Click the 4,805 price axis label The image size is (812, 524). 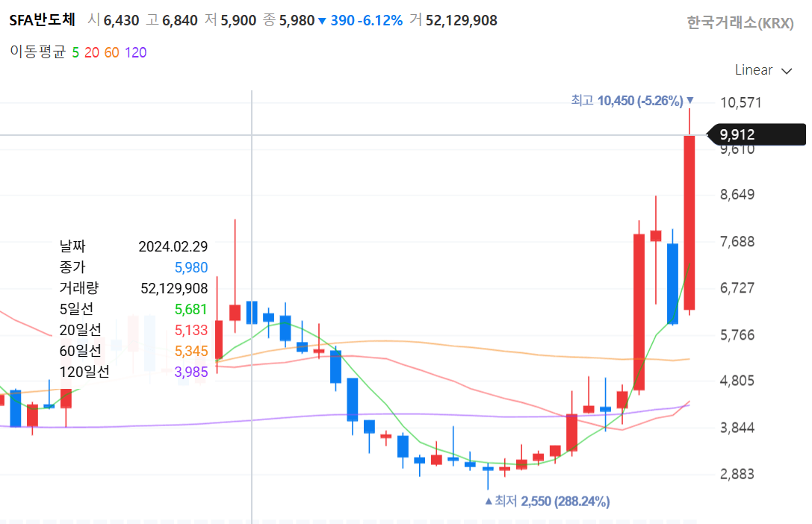pyautogui.click(x=737, y=381)
